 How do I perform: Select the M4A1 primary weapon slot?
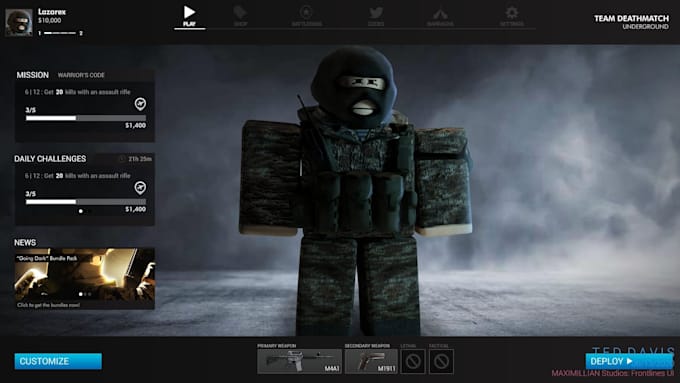[x=299, y=361]
